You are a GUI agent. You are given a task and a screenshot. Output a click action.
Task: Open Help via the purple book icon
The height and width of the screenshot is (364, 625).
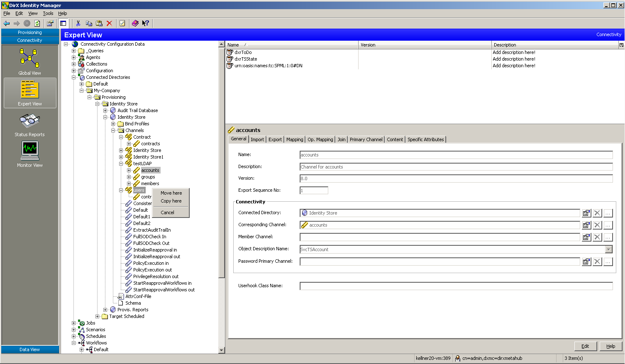click(x=135, y=23)
